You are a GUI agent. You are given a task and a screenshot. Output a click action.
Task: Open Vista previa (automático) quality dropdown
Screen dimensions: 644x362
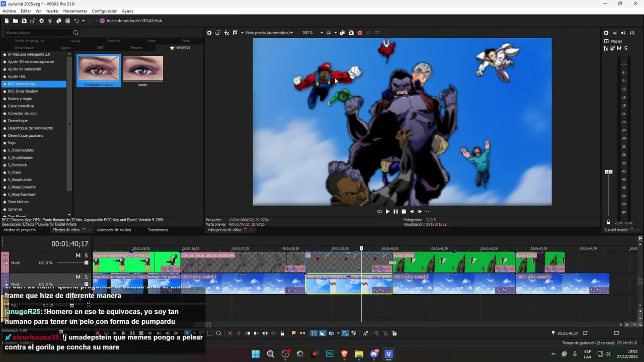pyautogui.click(x=269, y=33)
